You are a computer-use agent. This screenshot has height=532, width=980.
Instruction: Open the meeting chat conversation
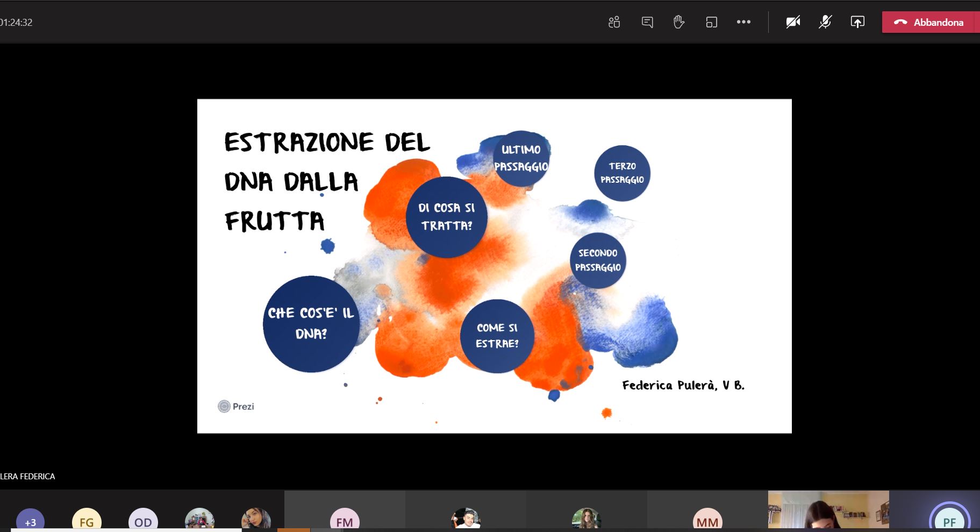pyautogui.click(x=647, y=22)
